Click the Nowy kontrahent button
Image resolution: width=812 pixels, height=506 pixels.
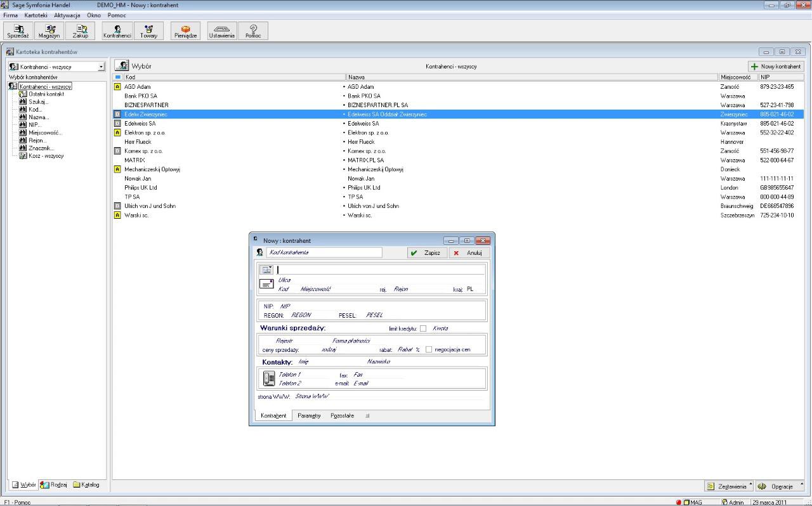click(774, 65)
